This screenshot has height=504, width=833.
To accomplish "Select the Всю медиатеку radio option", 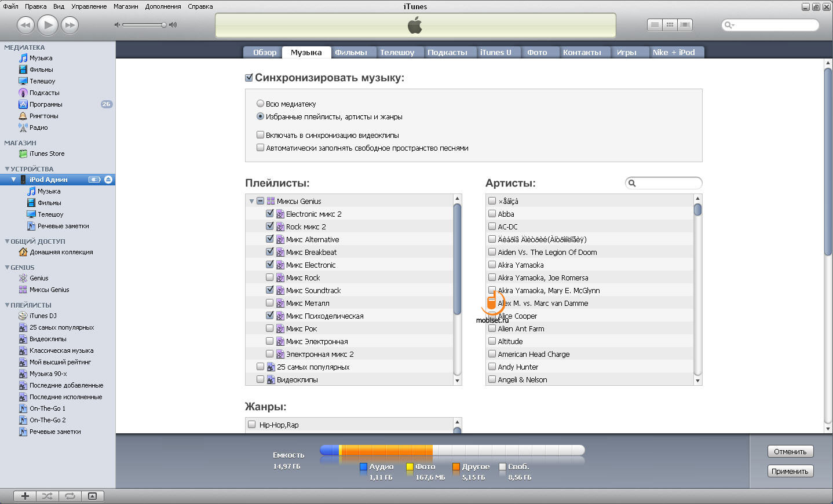I will (260, 104).
